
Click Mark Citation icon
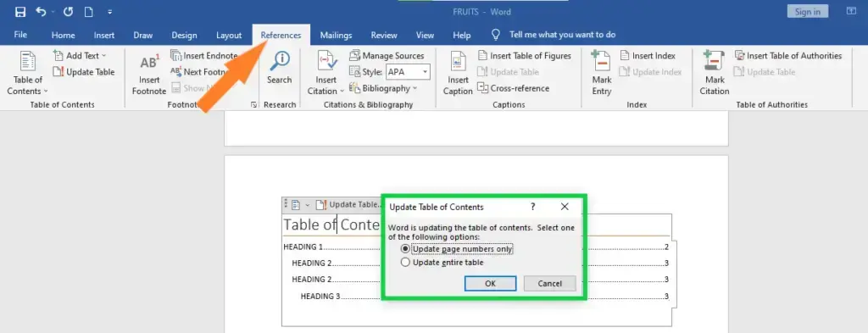pyautogui.click(x=715, y=73)
